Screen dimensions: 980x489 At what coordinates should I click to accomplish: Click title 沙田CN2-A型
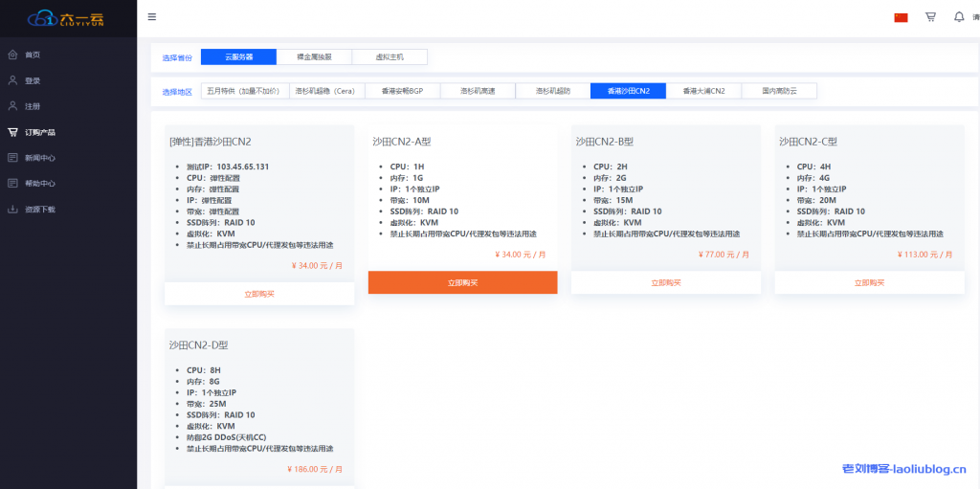click(401, 142)
